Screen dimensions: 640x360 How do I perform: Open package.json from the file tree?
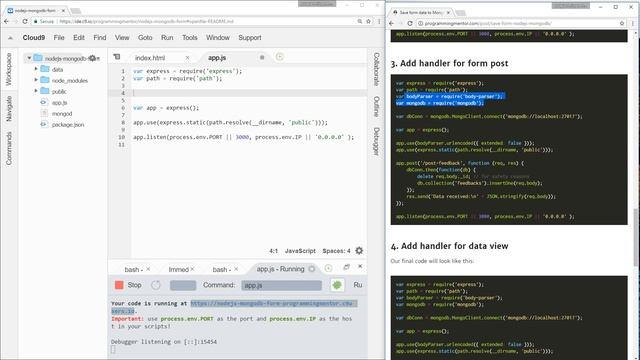click(x=68, y=124)
